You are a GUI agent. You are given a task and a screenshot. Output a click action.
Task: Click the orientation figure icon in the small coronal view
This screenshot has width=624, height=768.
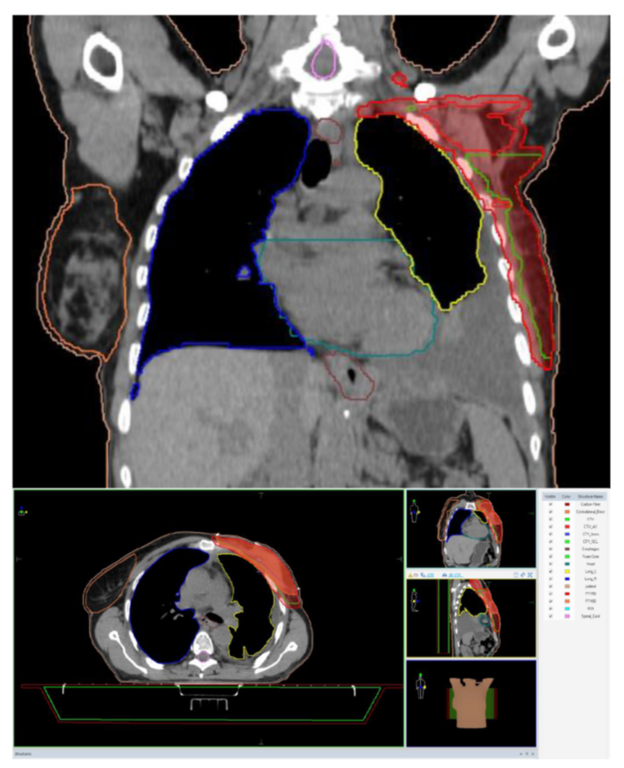(414, 510)
